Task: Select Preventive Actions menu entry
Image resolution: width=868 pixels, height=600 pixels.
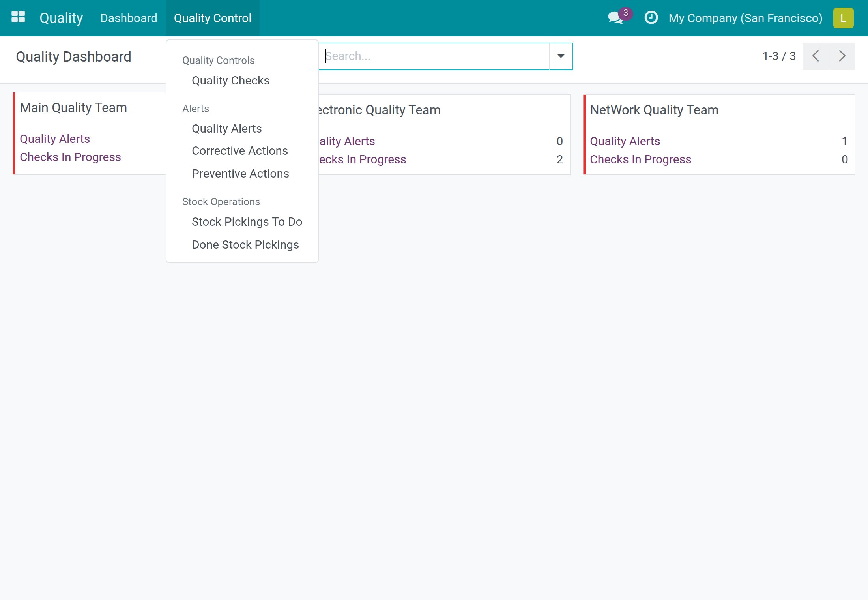Action: click(x=240, y=174)
